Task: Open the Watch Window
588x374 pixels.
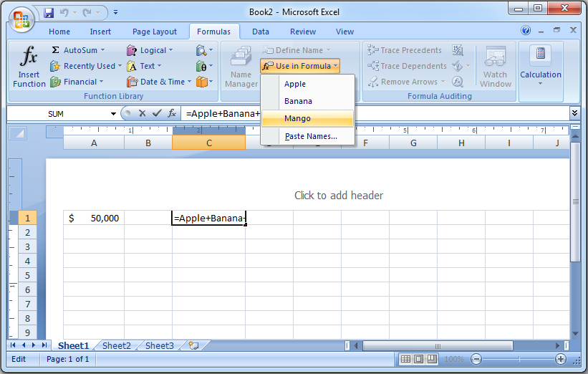Action: 496,67
